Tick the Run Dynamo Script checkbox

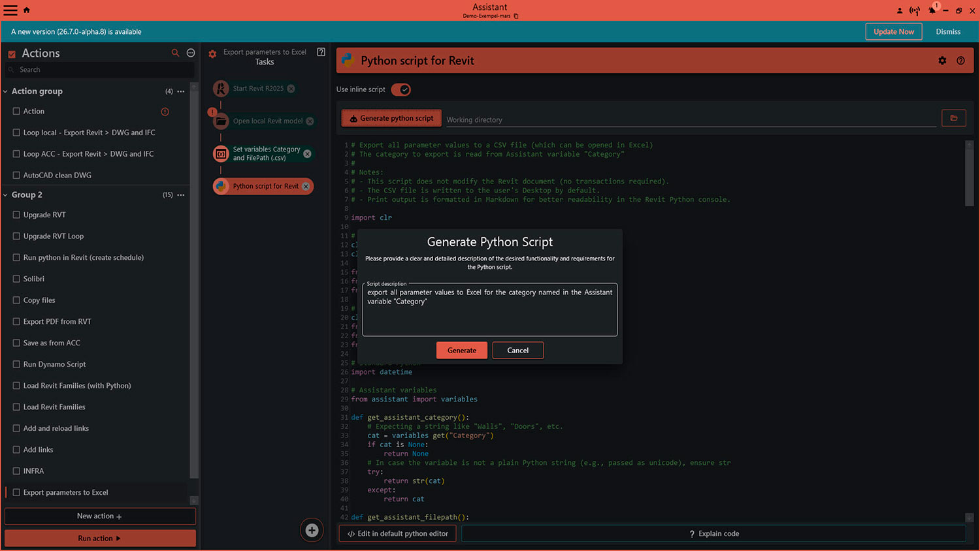[16, 364]
